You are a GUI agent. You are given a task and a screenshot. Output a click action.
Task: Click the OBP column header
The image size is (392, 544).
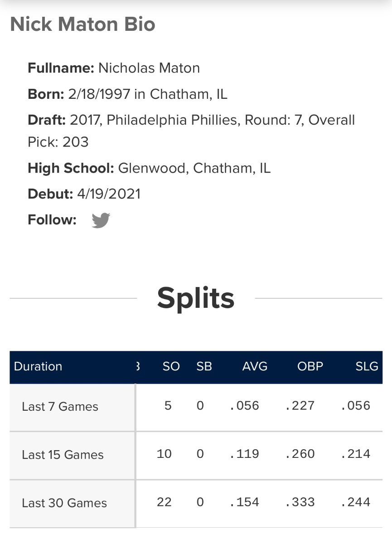310,366
